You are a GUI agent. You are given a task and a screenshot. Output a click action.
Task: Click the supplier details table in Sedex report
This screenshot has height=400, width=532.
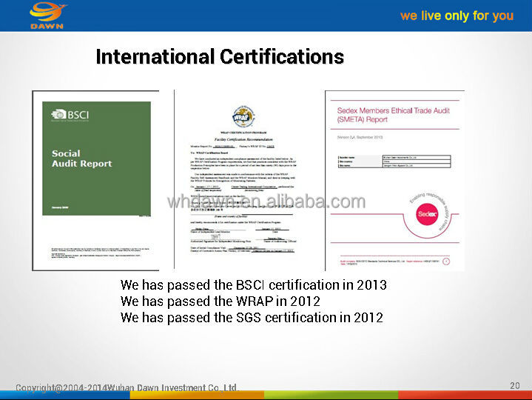[x=394, y=161]
